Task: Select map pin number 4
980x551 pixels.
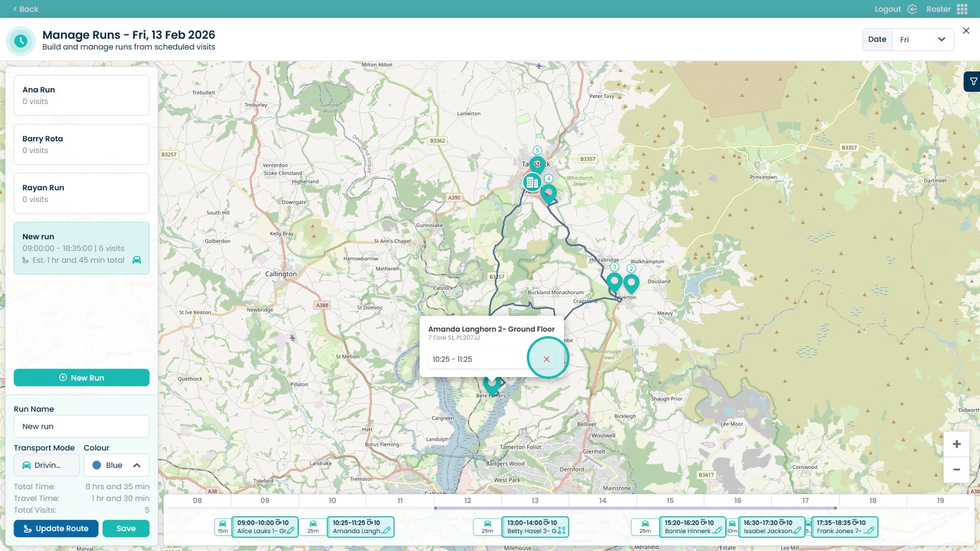Action: pos(549,193)
